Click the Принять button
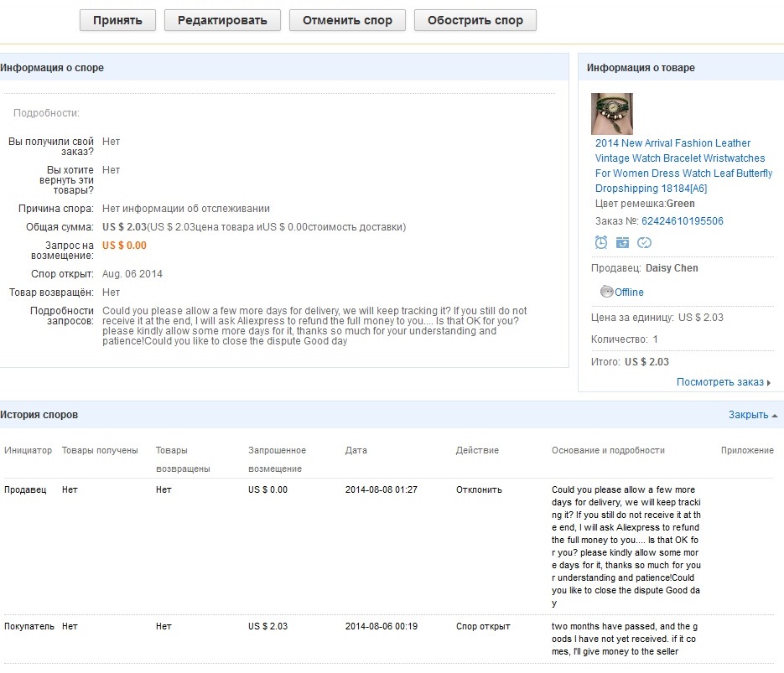 coord(117,20)
